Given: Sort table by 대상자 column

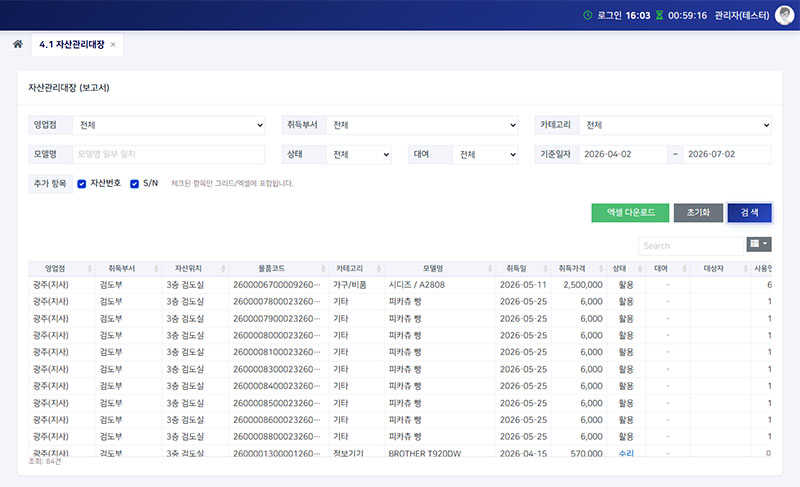Looking at the screenshot, I should tap(720, 269).
